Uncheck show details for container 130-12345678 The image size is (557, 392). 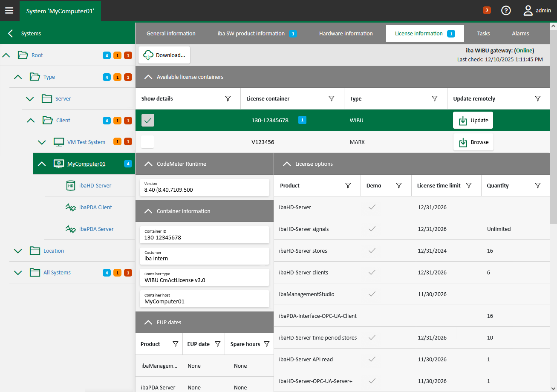[x=148, y=121]
